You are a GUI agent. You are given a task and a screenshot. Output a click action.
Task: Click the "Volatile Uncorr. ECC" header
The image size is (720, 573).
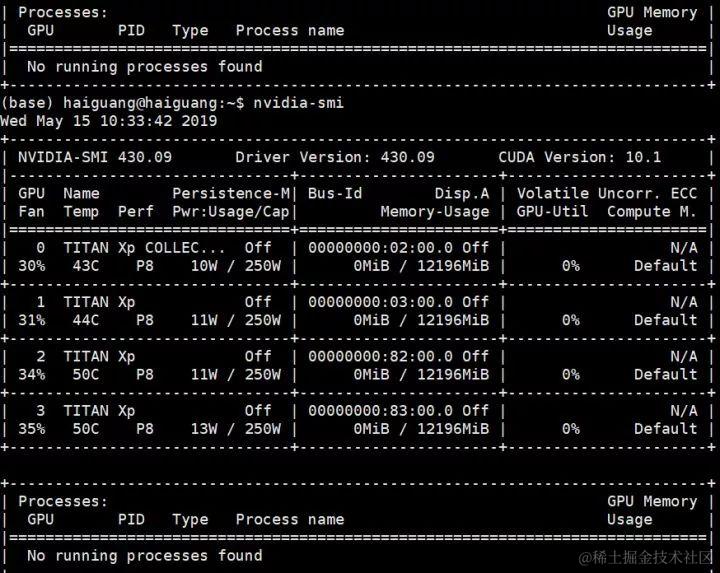607,193
